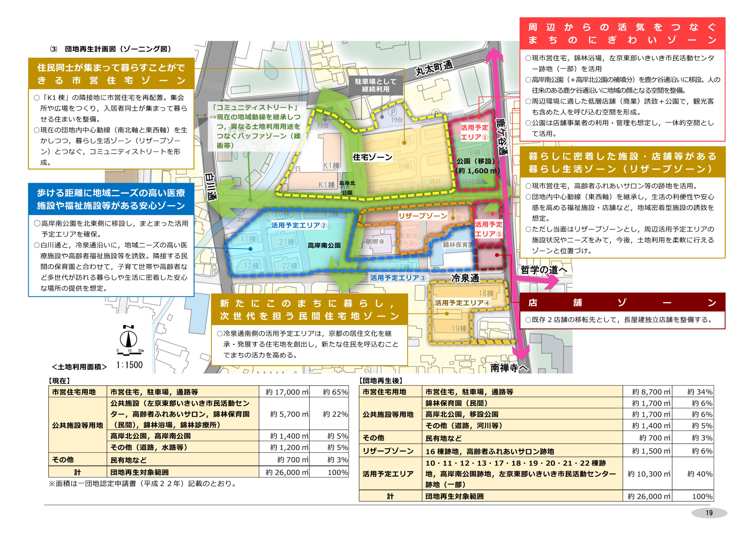The width and height of the screenshot is (756, 535).
Task: Click the 活用予定エリア row header in table
Action: (x=390, y=474)
